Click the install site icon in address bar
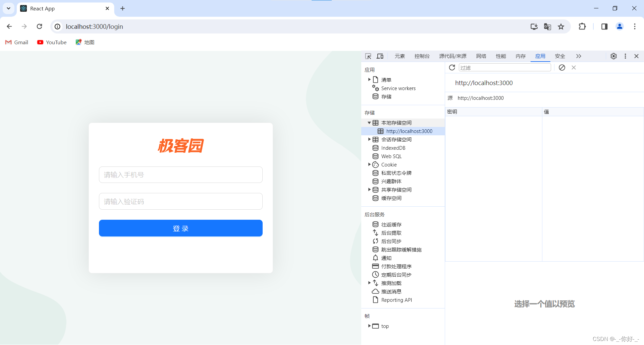 pyautogui.click(x=534, y=26)
